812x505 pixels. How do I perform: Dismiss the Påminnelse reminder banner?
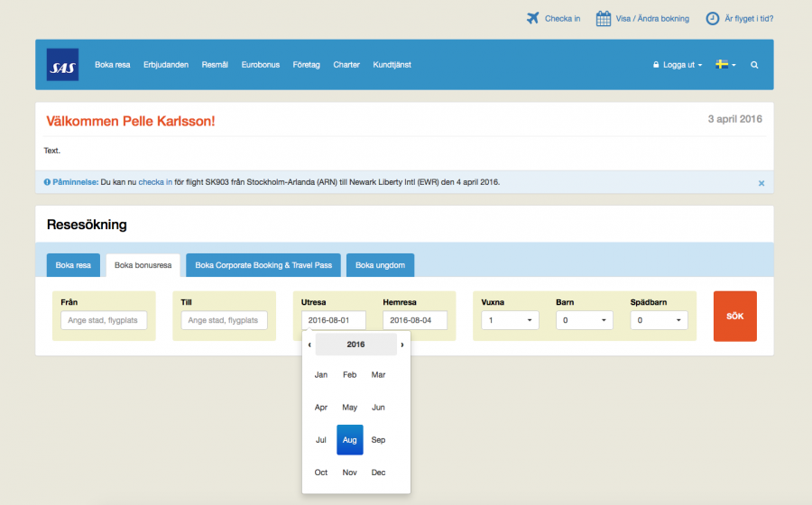click(761, 183)
